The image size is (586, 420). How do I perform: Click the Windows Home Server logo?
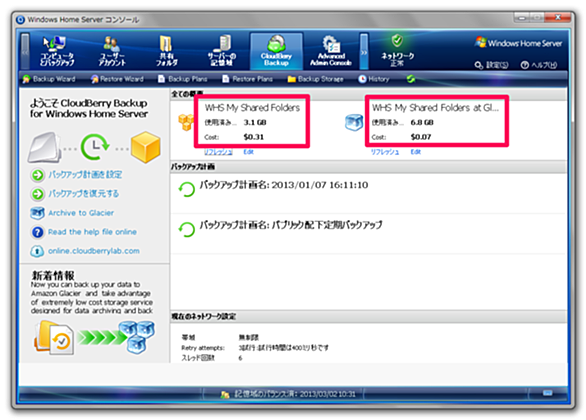pos(518,43)
